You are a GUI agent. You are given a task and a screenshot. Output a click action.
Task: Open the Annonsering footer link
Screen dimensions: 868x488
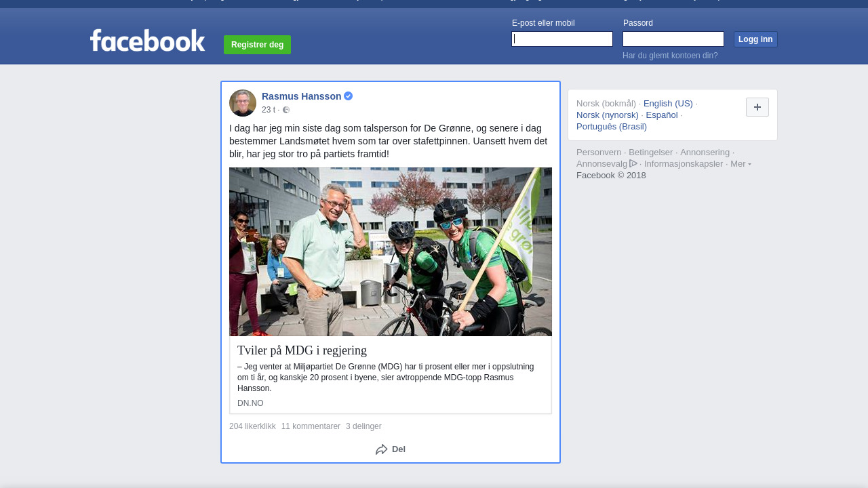[x=705, y=152]
